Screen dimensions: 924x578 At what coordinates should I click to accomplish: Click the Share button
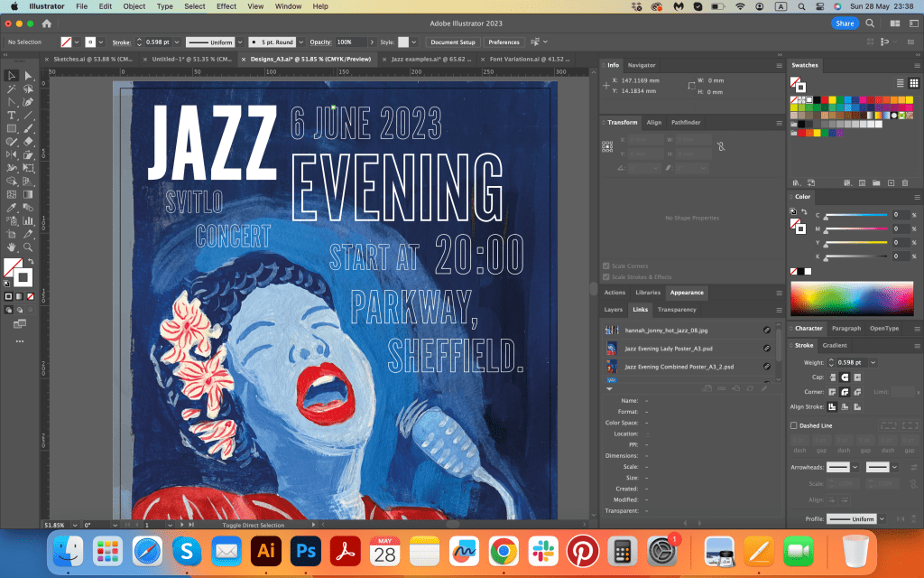pyautogui.click(x=845, y=23)
